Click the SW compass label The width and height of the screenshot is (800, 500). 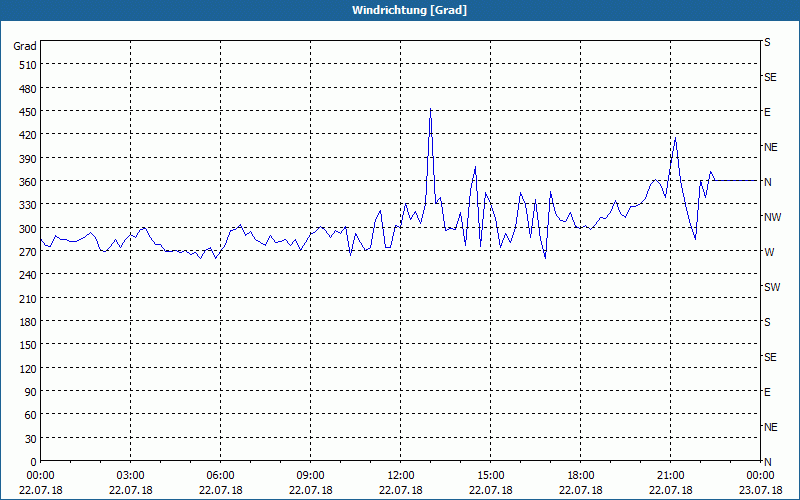click(772, 287)
